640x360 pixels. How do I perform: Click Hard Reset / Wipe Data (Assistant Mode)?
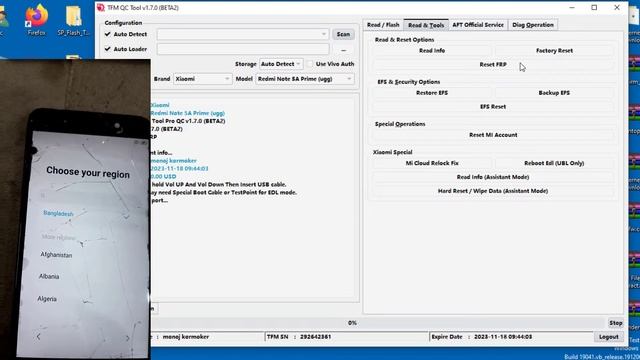click(493, 191)
